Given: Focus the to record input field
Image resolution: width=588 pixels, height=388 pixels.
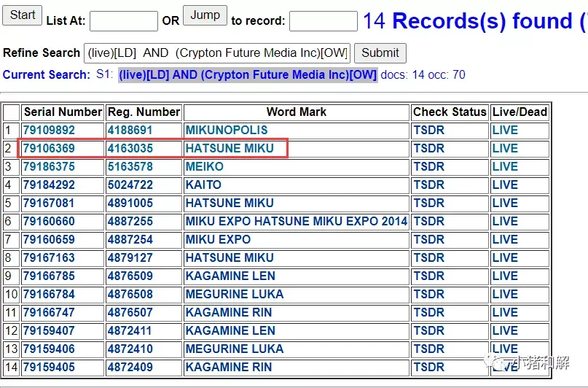Looking at the screenshot, I should click(324, 21).
